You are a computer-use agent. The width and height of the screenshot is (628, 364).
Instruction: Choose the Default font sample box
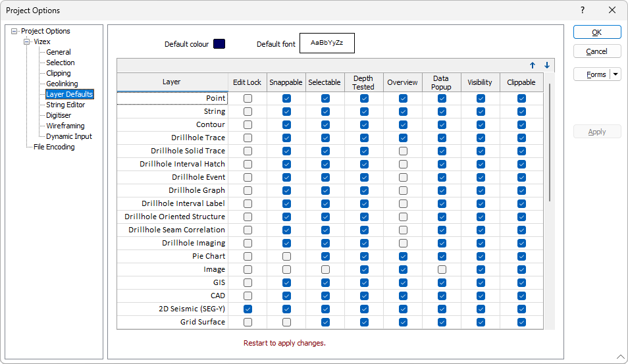(x=327, y=43)
